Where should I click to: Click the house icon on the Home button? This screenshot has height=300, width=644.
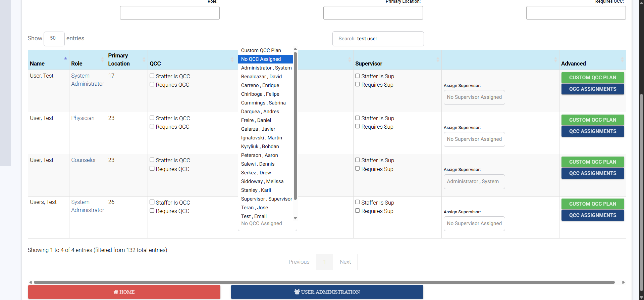(116, 292)
